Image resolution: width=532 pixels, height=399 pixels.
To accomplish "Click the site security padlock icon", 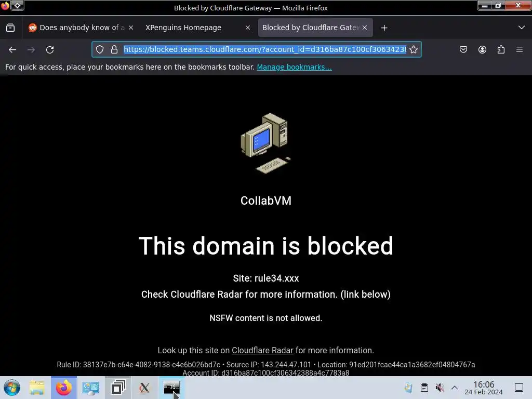I will click(114, 49).
